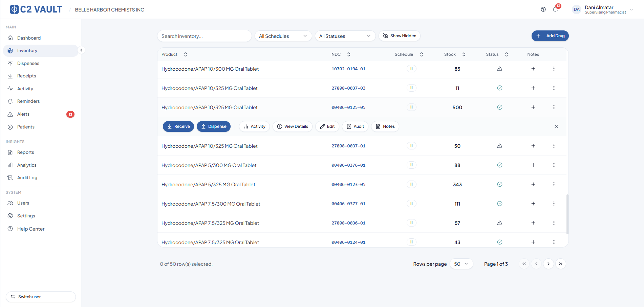Click the Add Drug button
644x307 pixels.
point(550,36)
